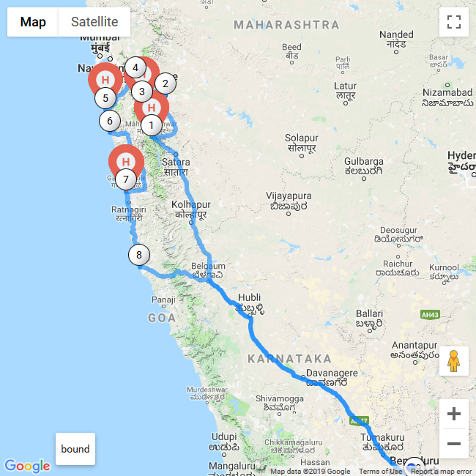Image resolution: width=476 pixels, height=476 pixels.
Task: Click route waypoint marker 8
Action: 139,255
